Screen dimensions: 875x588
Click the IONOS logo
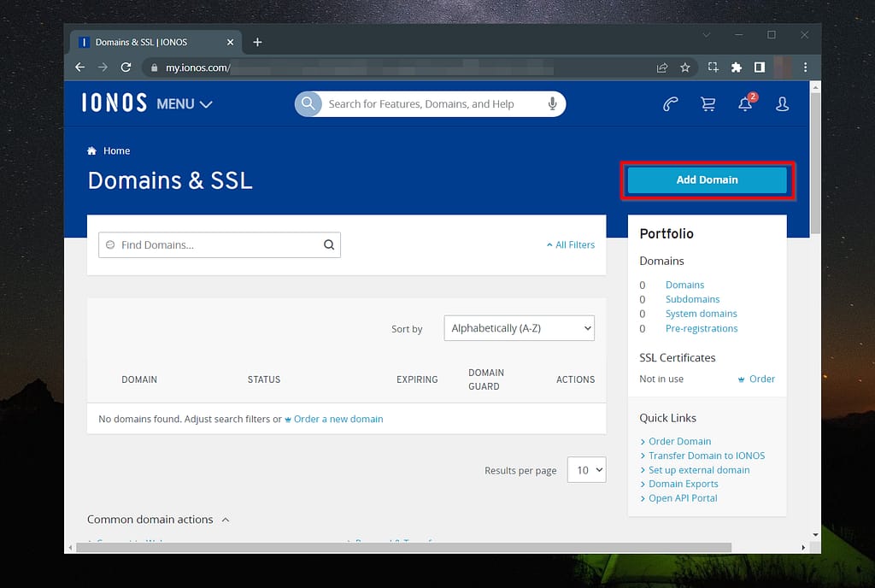pyautogui.click(x=115, y=103)
